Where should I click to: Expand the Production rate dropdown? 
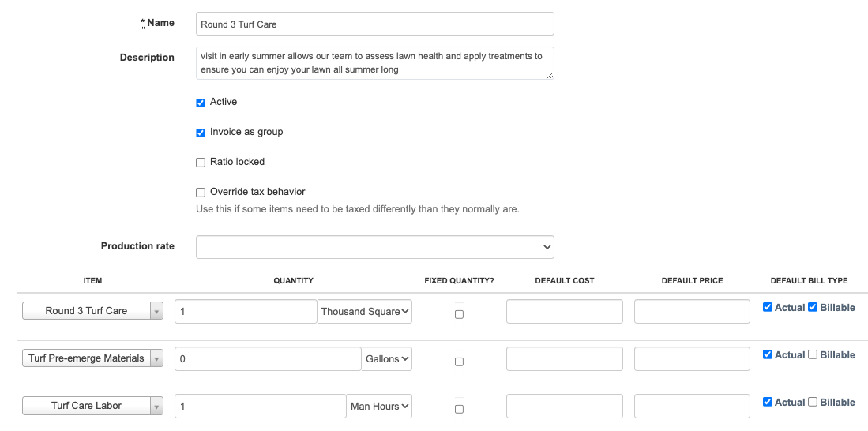coord(375,247)
